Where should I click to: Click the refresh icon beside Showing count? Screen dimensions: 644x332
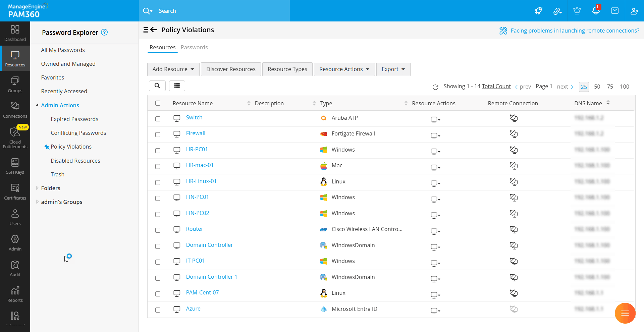435,87
